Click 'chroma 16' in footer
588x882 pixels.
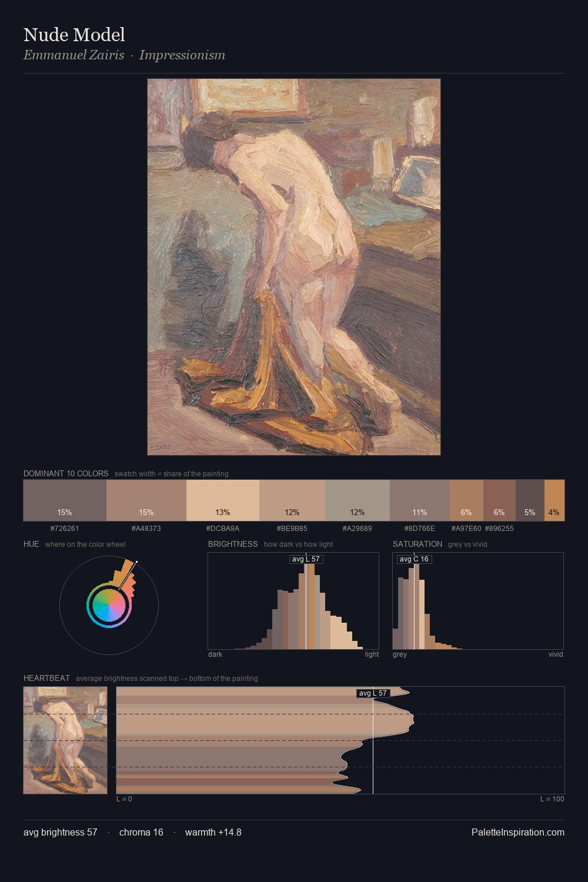click(x=141, y=832)
